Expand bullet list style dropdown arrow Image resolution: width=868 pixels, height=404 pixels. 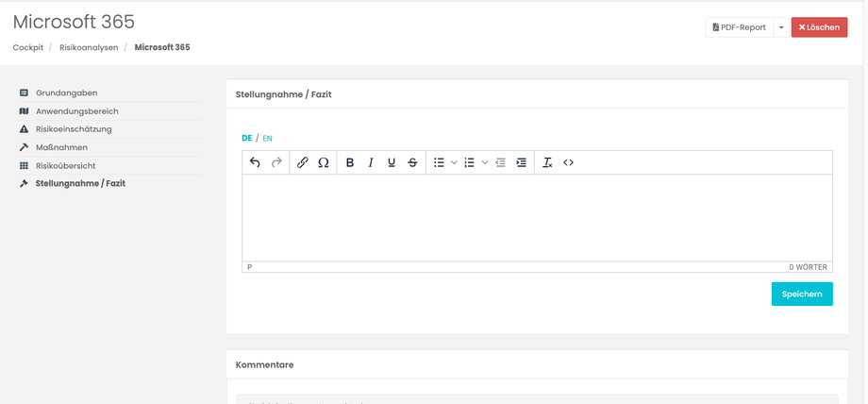pyautogui.click(x=454, y=162)
